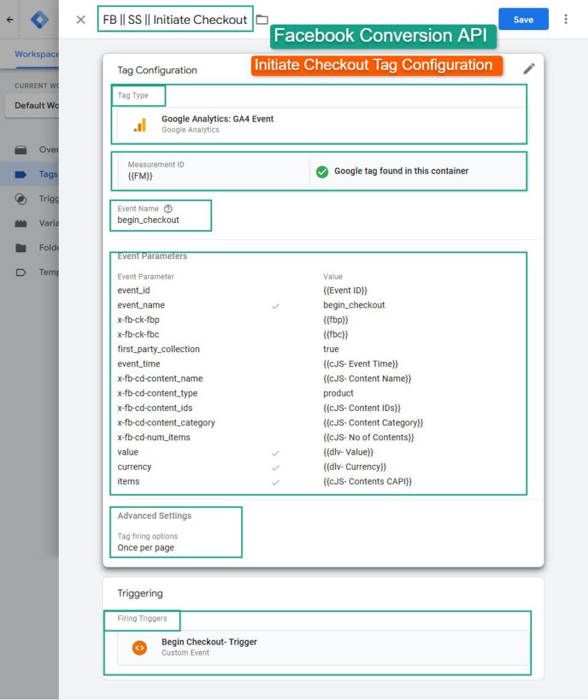The image size is (588, 700).
Task: Click the Triggers circle icon in sidebar
Action: tap(21, 199)
